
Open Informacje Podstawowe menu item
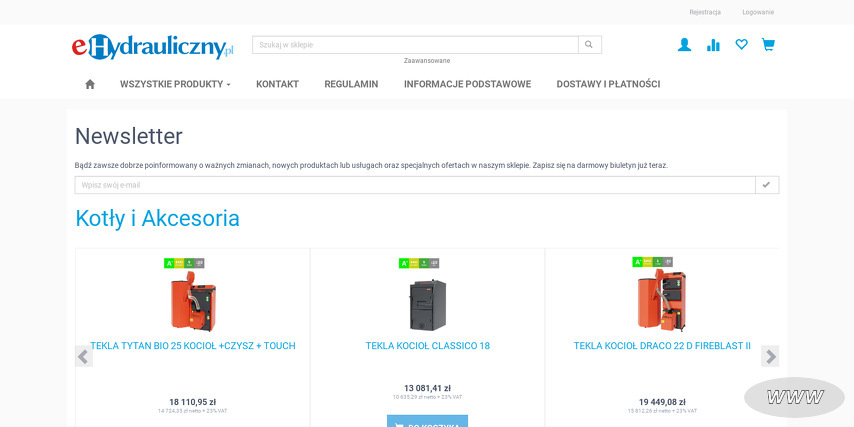pyautogui.click(x=467, y=84)
